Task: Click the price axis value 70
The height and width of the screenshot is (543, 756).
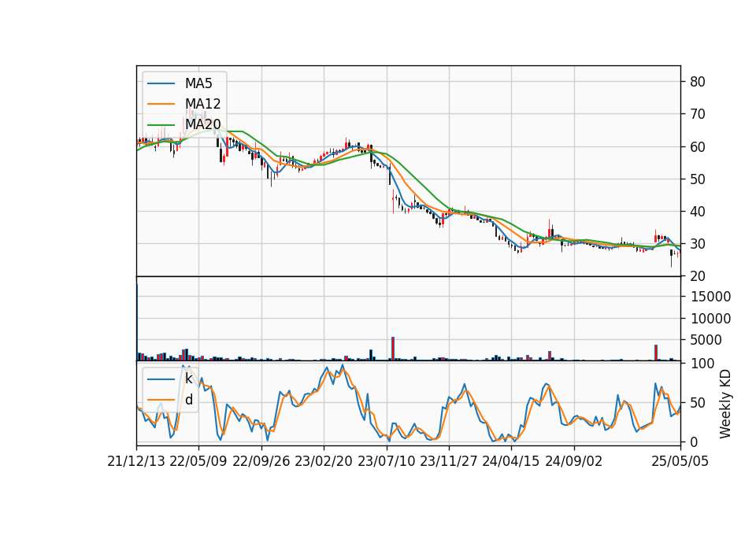Action: [x=698, y=114]
